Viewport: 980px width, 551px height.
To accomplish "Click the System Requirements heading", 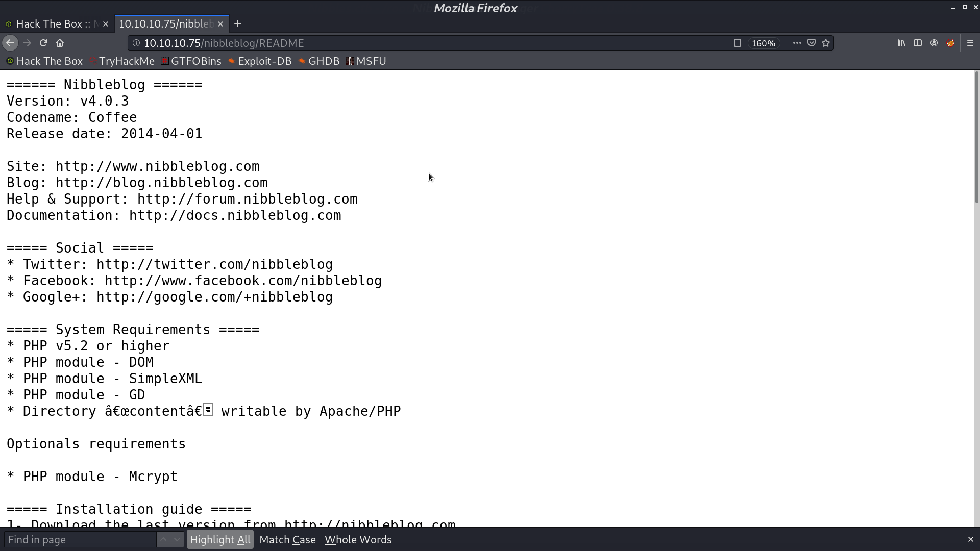I will point(133,330).
